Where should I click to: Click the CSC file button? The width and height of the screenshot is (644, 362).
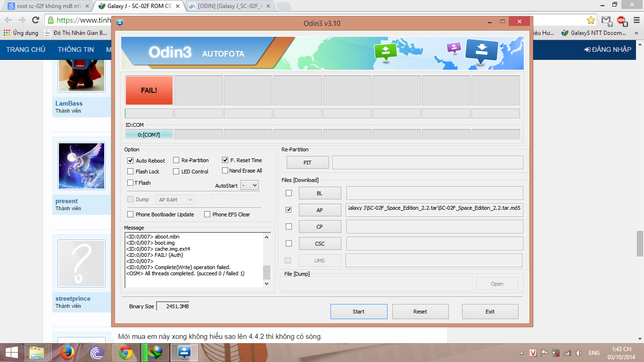coord(320,244)
